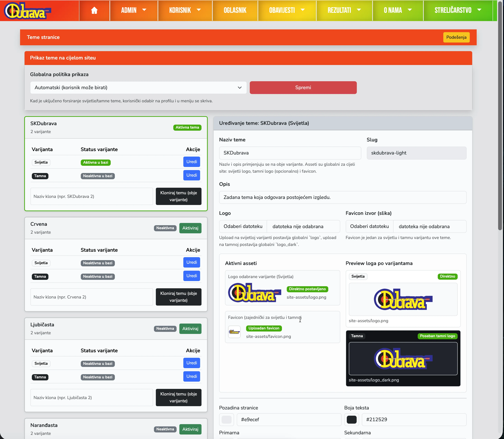
Task: Click the dark variant logo preview
Action: pyautogui.click(x=403, y=359)
